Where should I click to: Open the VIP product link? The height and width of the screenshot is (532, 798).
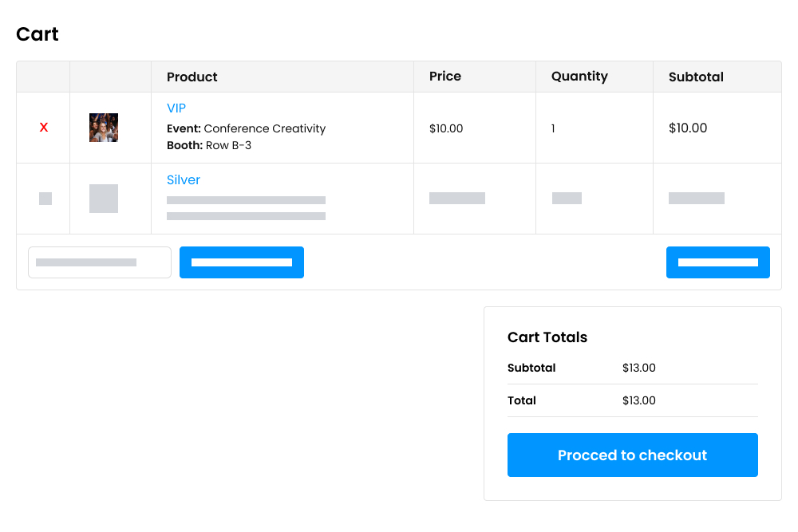pos(176,108)
